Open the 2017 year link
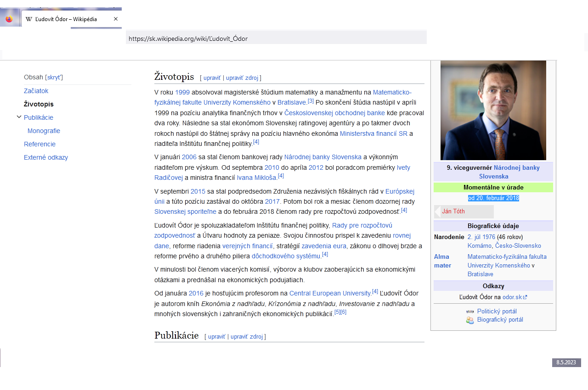Viewport: 588px width, 390px height. click(272, 202)
